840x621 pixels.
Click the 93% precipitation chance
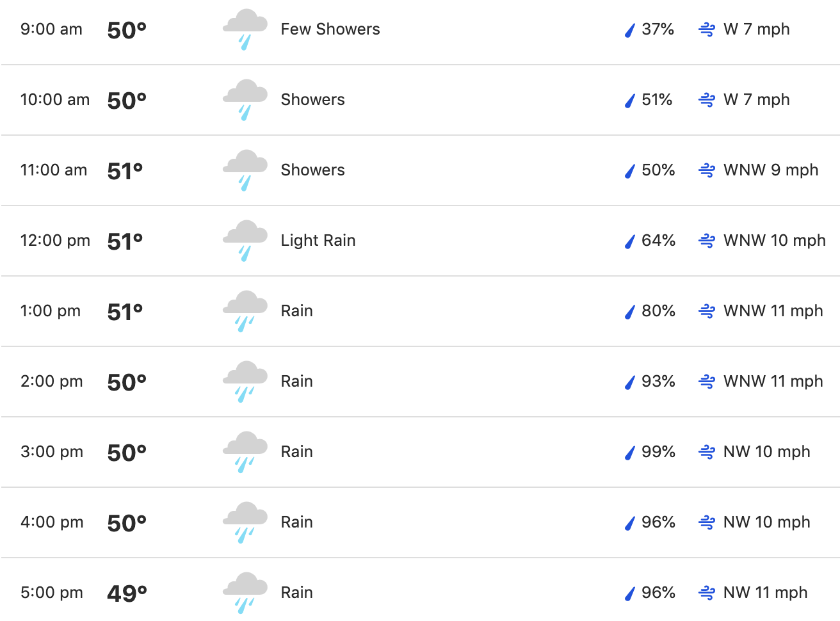tap(658, 382)
